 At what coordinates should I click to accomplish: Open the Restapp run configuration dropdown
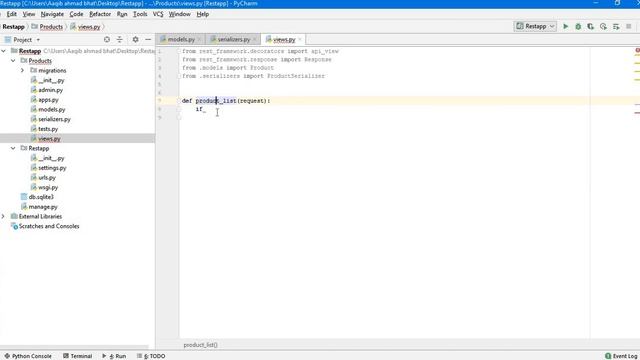click(535, 26)
